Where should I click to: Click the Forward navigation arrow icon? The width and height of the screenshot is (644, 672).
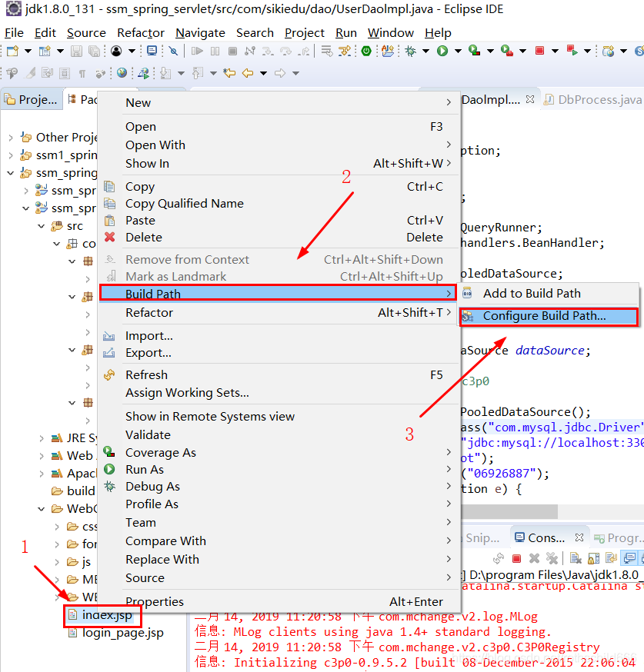click(x=280, y=73)
